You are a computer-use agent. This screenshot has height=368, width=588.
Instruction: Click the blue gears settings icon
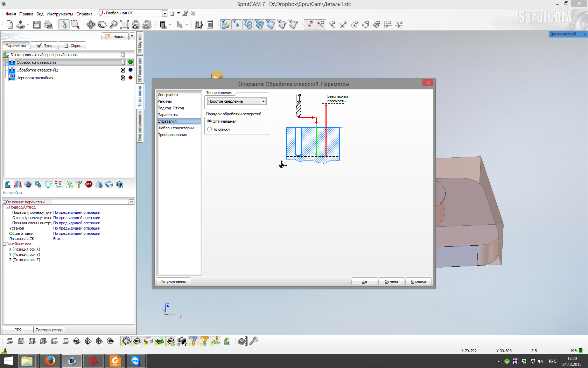click(x=38, y=184)
